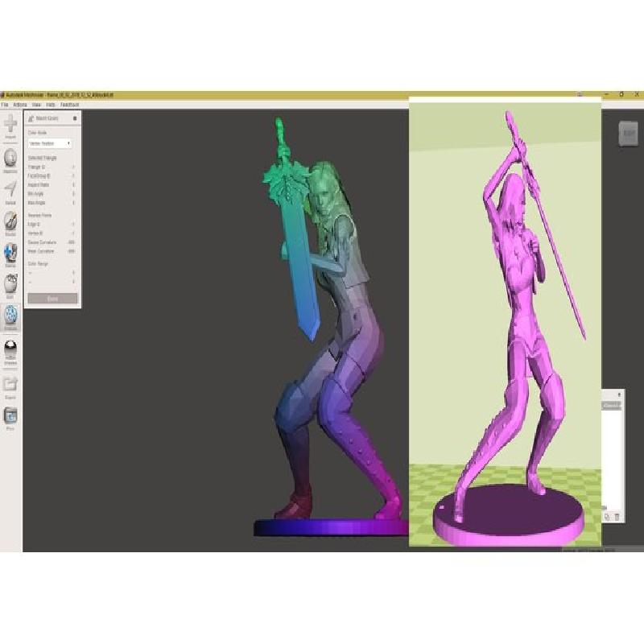
Task: Open the File menu
Action: (4, 105)
